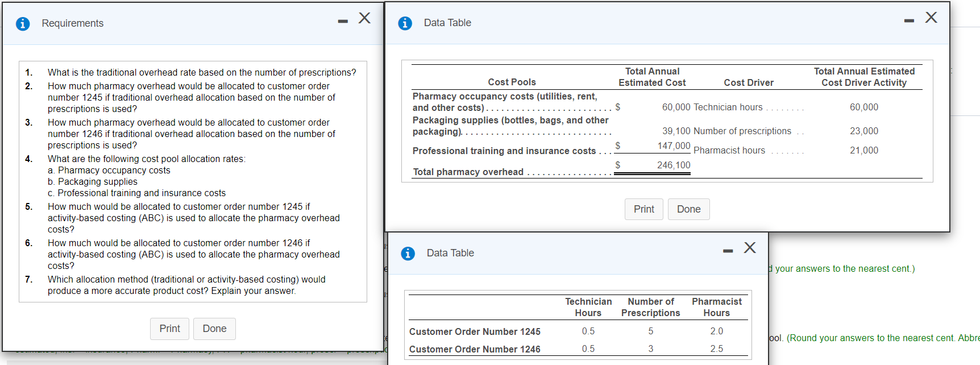Select technician hours 0.5 for order 1245
This screenshot has width=980, height=365.
(588, 331)
